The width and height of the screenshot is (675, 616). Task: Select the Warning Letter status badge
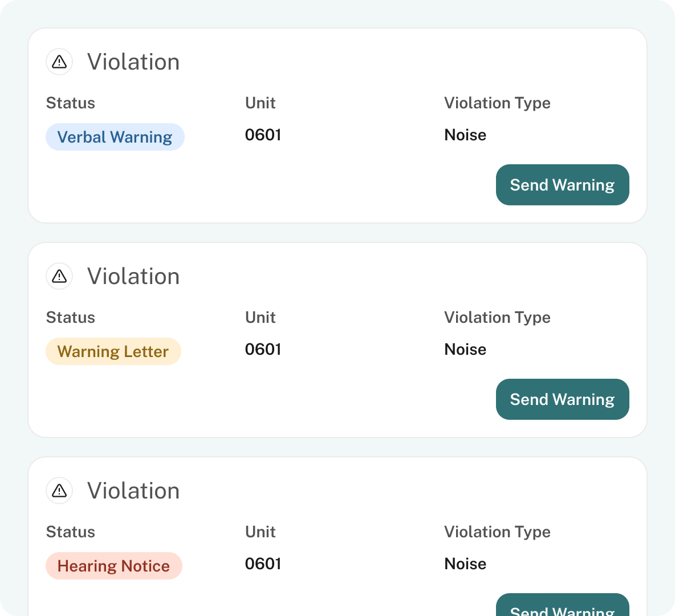[113, 351]
